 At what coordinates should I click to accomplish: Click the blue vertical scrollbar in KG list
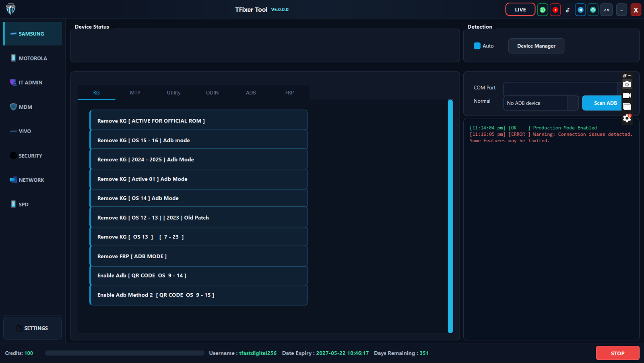tap(450, 216)
